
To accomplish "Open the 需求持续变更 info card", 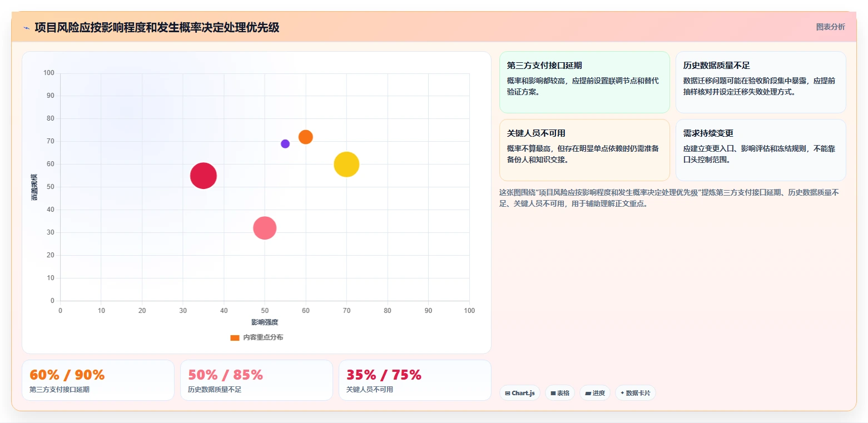I will pyautogui.click(x=761, y=150).
